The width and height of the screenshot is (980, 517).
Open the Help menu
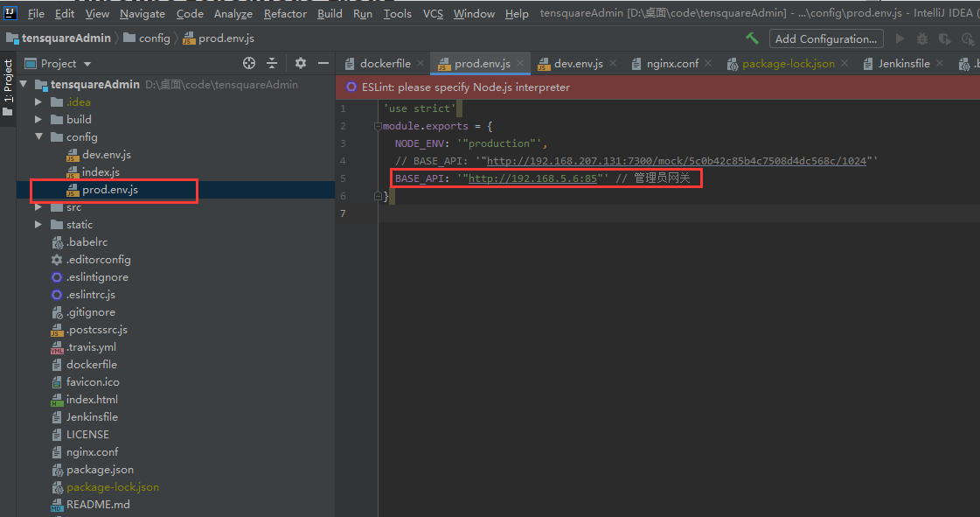tap(517, 13)
